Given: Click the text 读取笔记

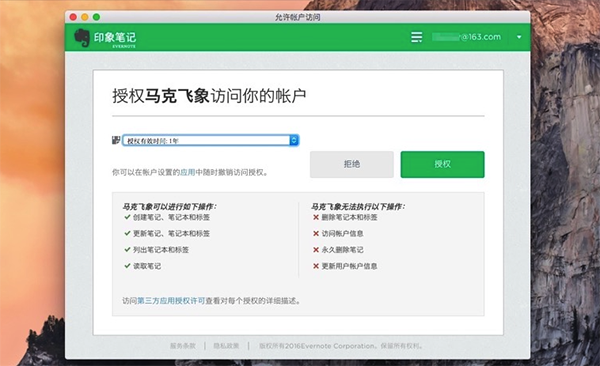Looking at the screenshot, I should point(147,266).
